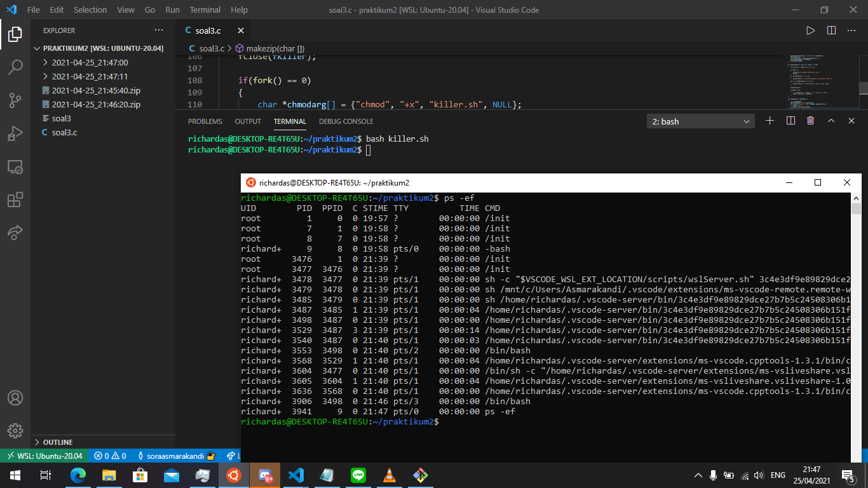Expand the OUTLINE section
Viewport: 868px width, 488px height.
[103, 442]
